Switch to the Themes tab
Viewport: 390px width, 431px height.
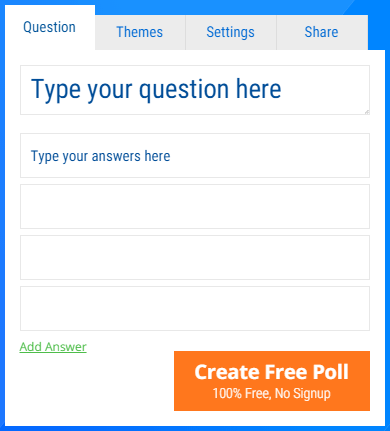click(140, 32)
